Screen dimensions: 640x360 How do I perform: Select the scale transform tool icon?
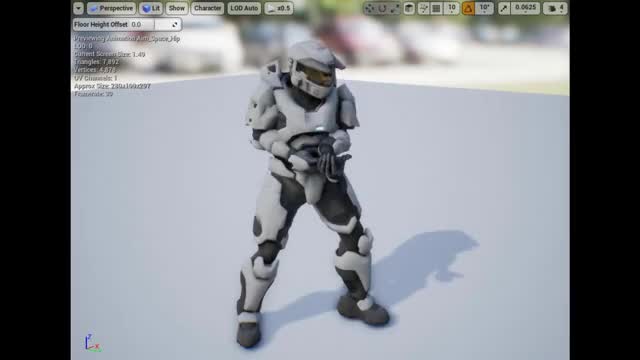coord(395,9)
